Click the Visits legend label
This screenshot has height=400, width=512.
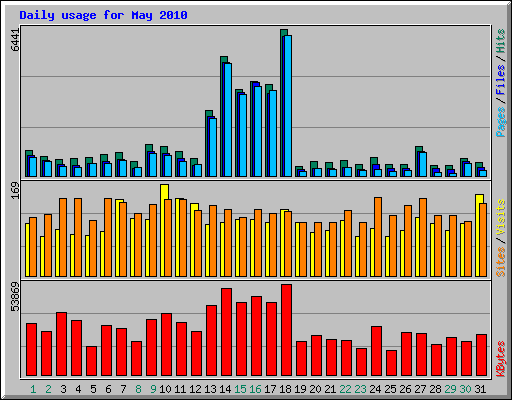(500, 218)
